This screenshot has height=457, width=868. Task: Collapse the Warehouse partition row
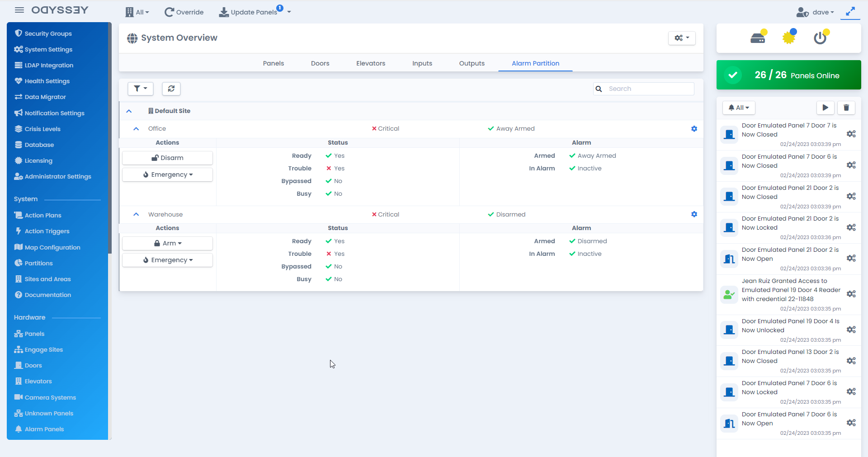tap(136, 215)
